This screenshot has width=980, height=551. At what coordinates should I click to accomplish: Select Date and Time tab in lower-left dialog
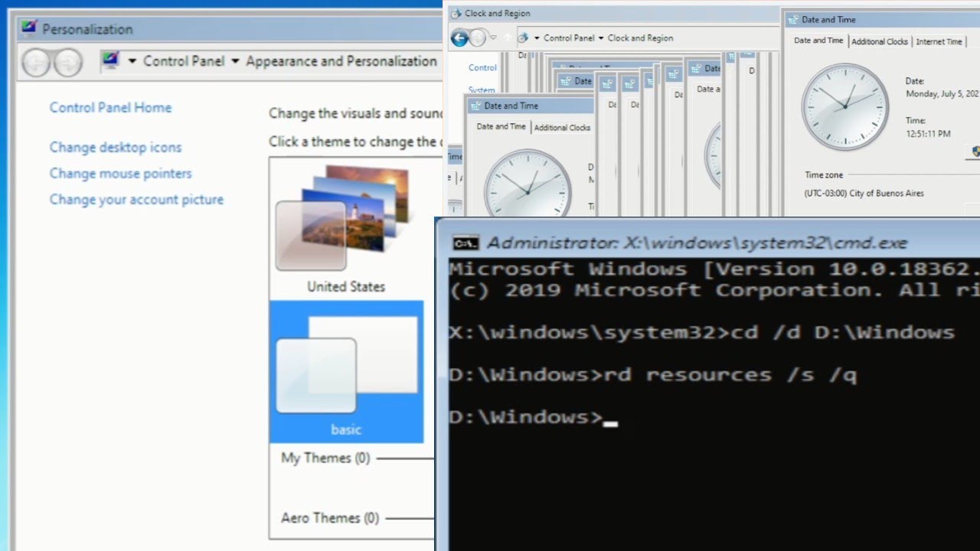coord(501,126)
